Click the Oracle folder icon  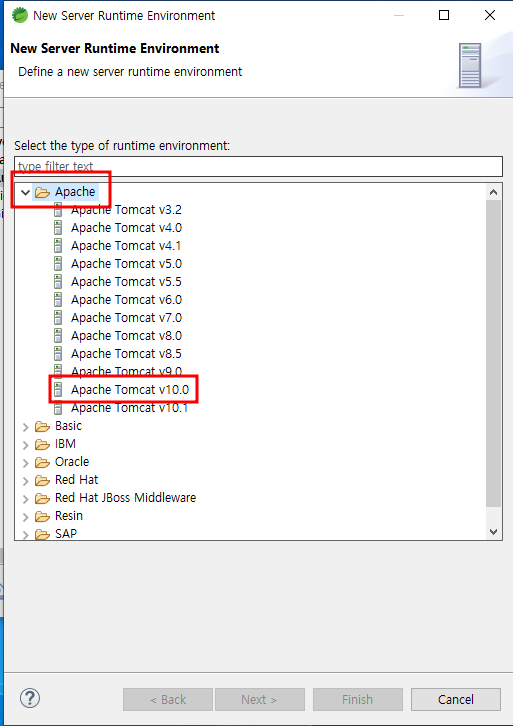(x=43, y=463)
